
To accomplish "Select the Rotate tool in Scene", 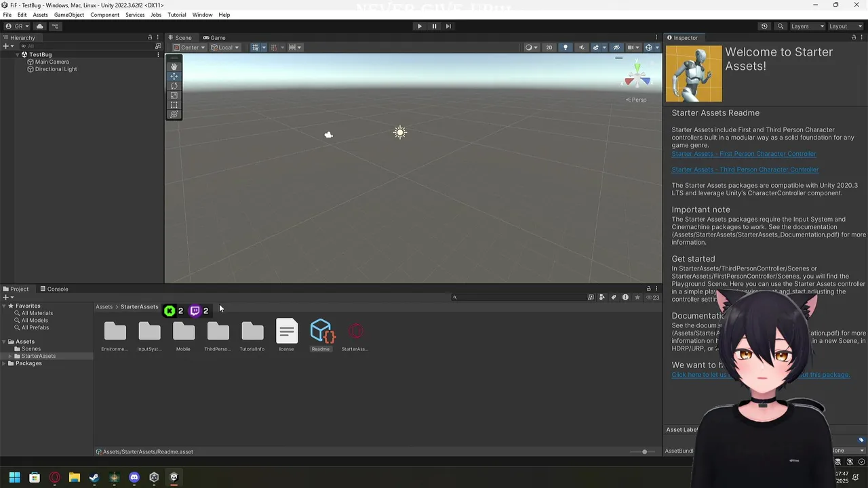I will point(174,86).
